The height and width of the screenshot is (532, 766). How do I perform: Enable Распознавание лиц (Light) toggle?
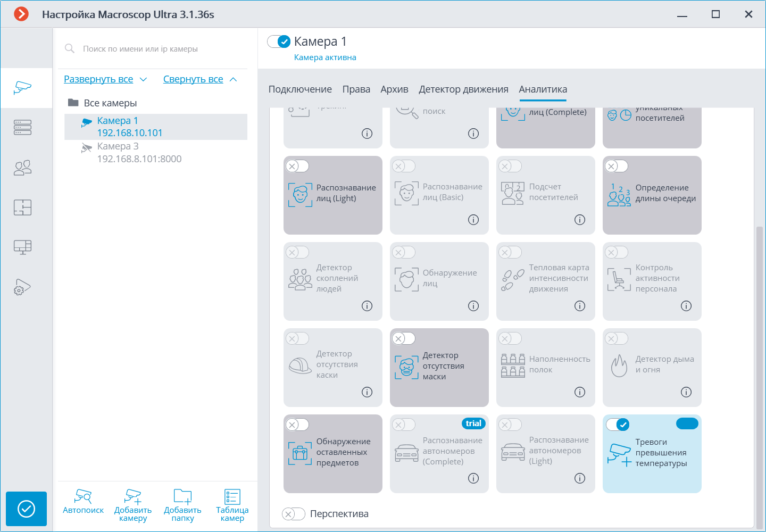click(x=297, y=166)
